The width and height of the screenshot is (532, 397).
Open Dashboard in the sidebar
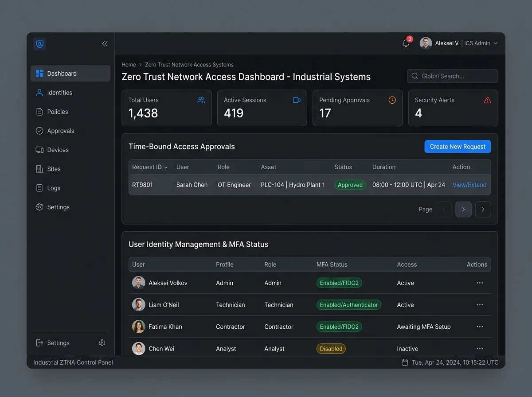point(70,74)
